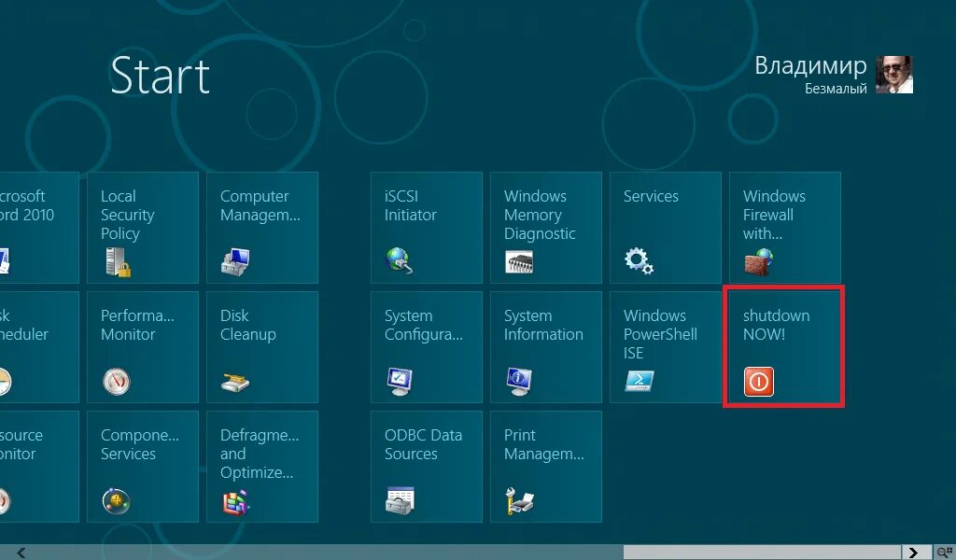Click the ODBC Data Sources label

pos(423,444)
